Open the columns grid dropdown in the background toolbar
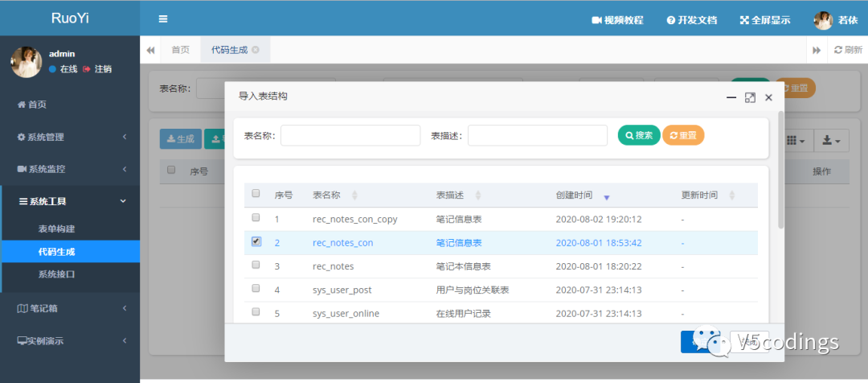Image resolution: width=868 pixels, height=383 pixels. click(x=796, y=141)
